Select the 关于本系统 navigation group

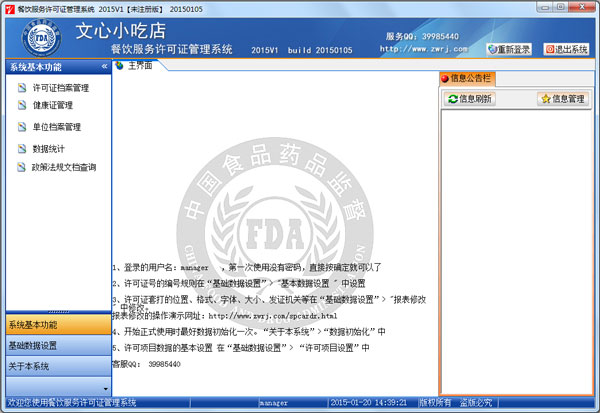point(59,366)
